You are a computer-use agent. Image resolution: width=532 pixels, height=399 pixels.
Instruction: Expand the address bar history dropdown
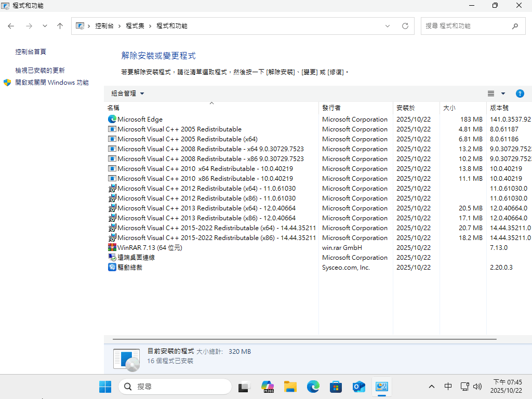388,26
